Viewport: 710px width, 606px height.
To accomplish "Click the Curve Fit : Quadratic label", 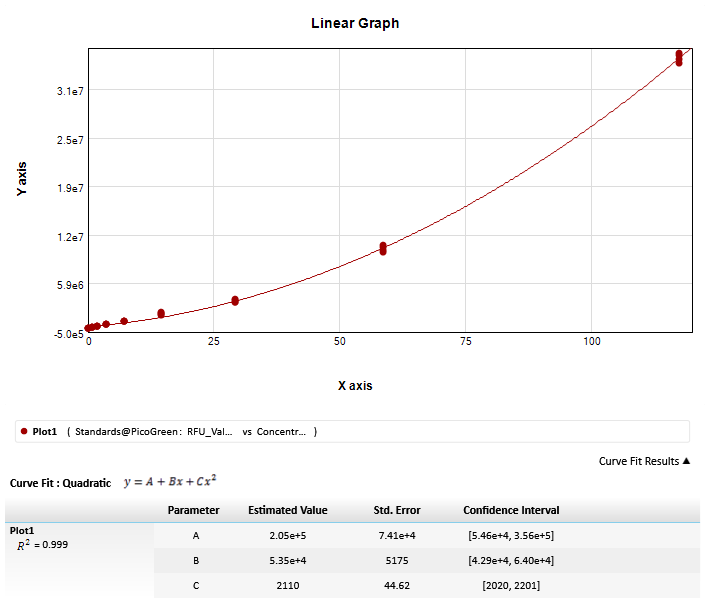I will coord(60,483).
